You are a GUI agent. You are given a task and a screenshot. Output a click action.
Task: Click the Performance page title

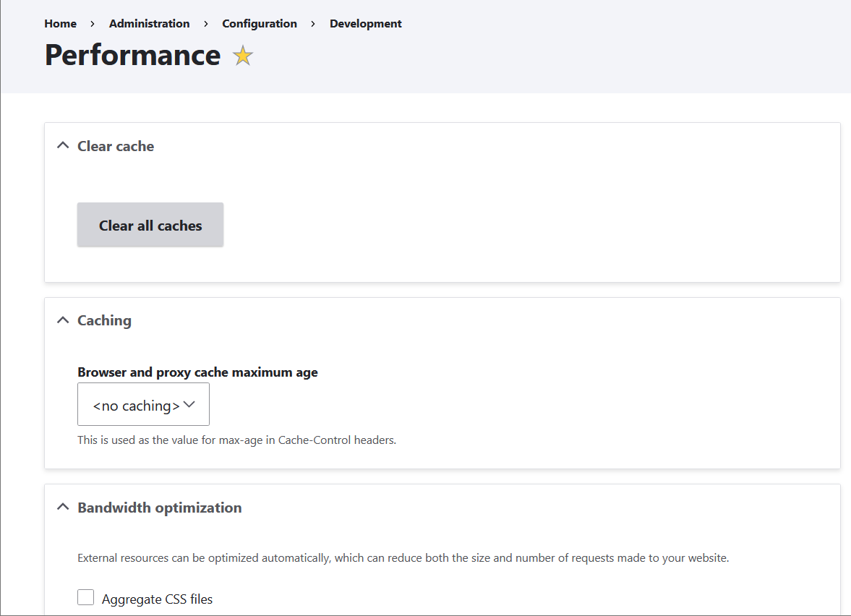[132, 55]
